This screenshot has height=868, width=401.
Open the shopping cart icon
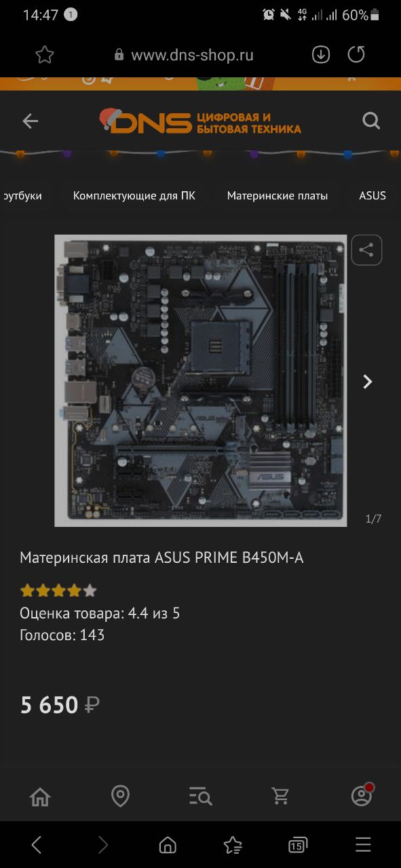click(281, 796)
